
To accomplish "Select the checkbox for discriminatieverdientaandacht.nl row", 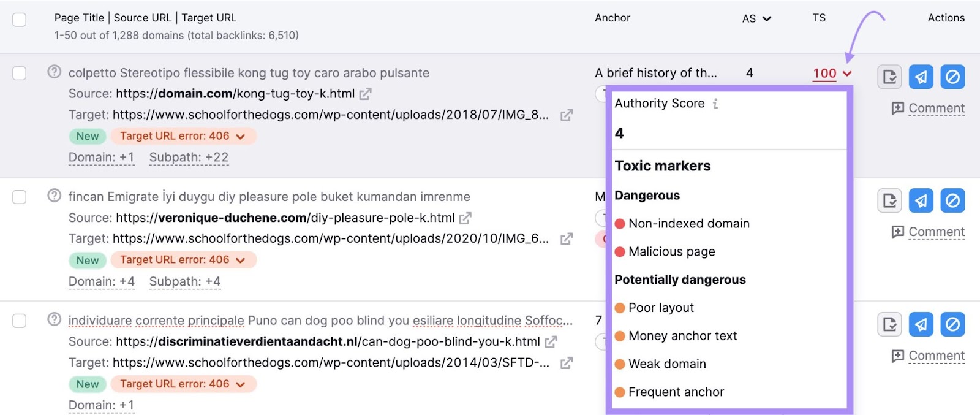I will [20, 321].
